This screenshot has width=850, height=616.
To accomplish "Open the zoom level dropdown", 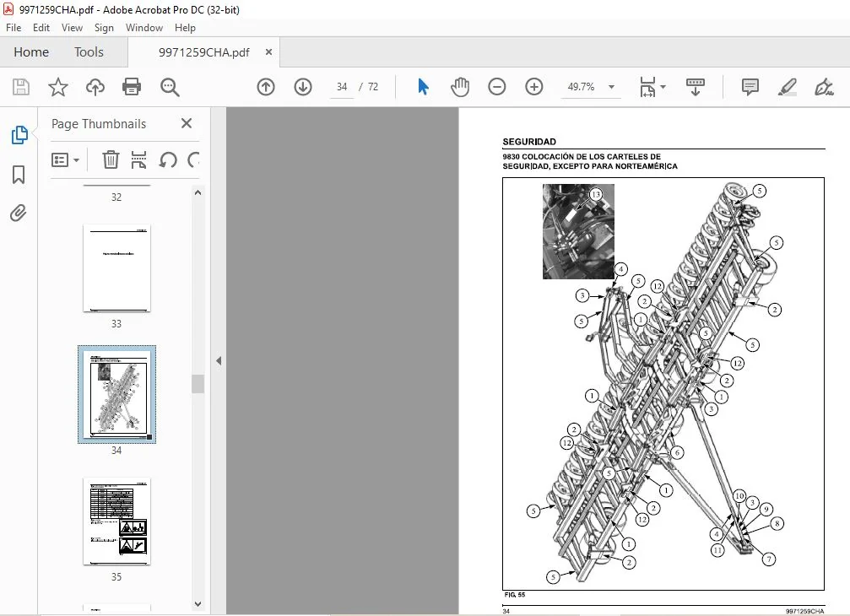I will (x=611, y=87).
